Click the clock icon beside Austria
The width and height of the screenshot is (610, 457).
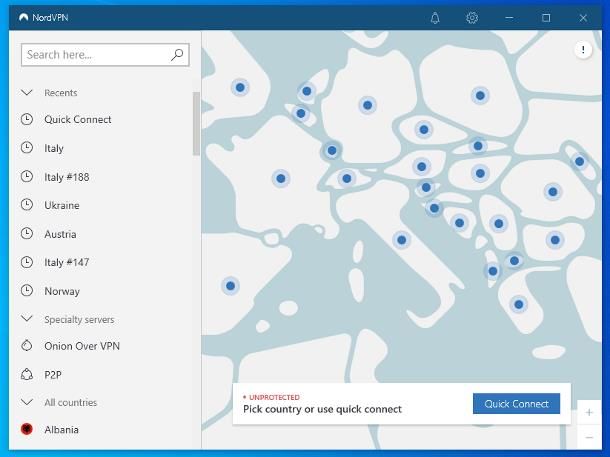[27, 234]
